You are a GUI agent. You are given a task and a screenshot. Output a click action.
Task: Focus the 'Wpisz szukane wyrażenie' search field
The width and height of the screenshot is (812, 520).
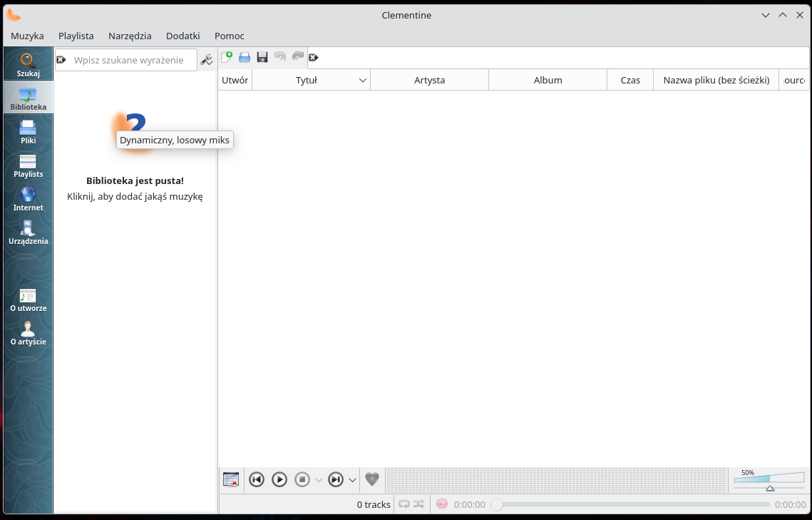pos(126,60)
